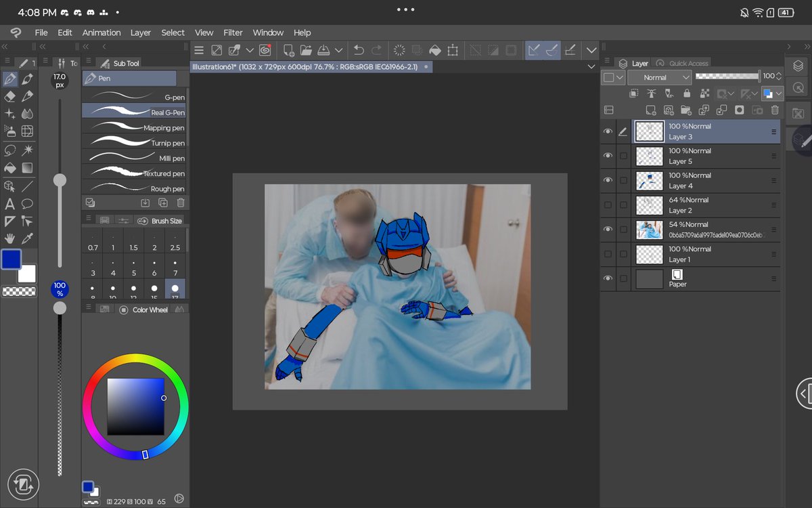Viewport: 812px width, 508px height.
Task: Click the Clip Studio logo in menu bar
Action: tap(16, 33)
